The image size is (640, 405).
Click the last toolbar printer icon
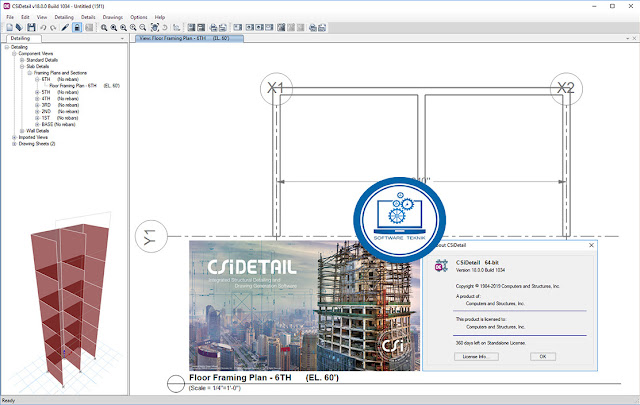pyautogui.click(x=322, y=28)
